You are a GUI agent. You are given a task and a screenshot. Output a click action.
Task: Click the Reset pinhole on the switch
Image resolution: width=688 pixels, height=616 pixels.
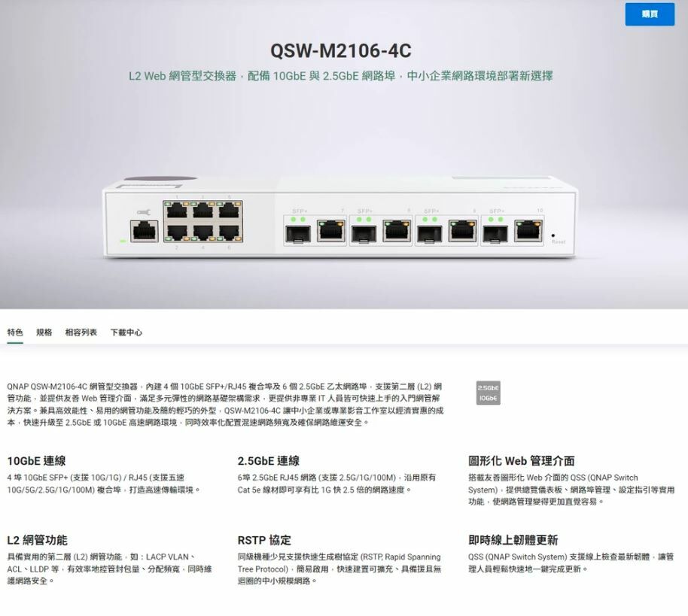tap(553, 235)
